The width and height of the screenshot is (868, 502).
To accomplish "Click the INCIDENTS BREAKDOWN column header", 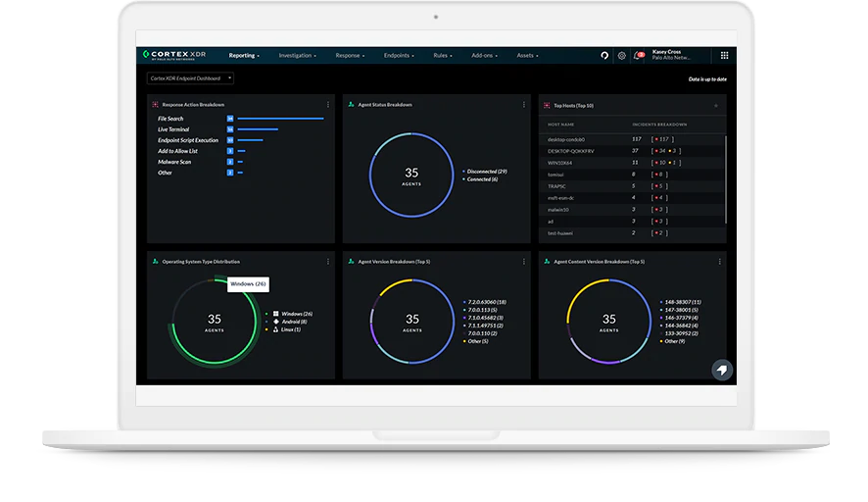I will tap(659, 125).
